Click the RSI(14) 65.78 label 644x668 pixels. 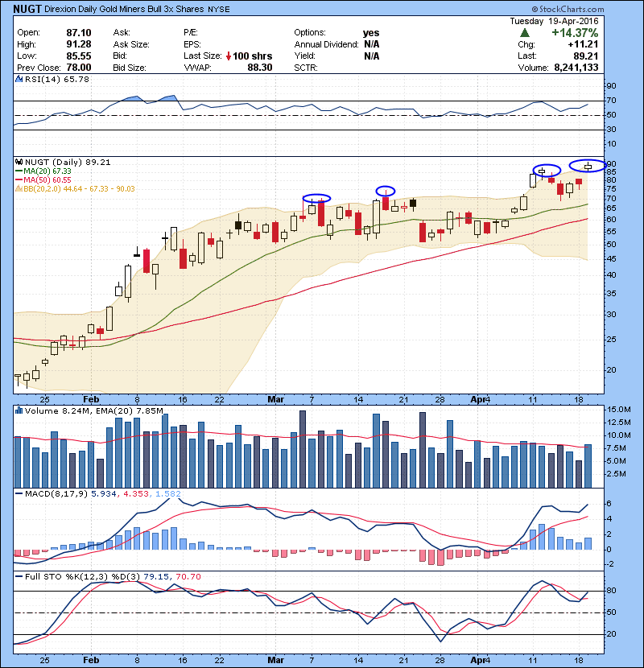[57, 79]
